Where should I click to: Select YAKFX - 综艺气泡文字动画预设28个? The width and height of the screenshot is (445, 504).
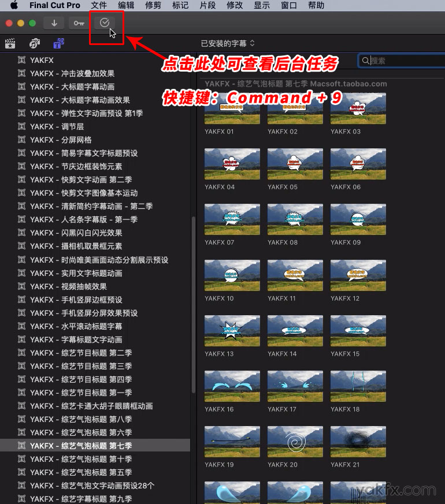pos(95,486)
